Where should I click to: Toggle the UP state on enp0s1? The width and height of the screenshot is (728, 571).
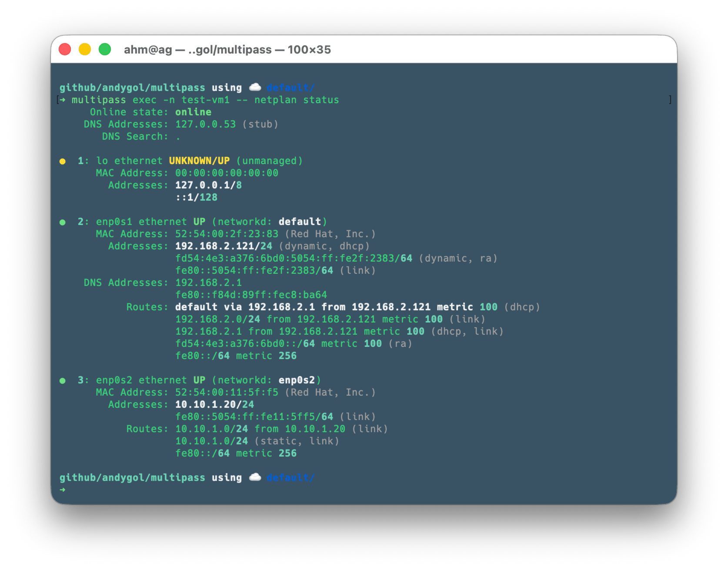199,222
